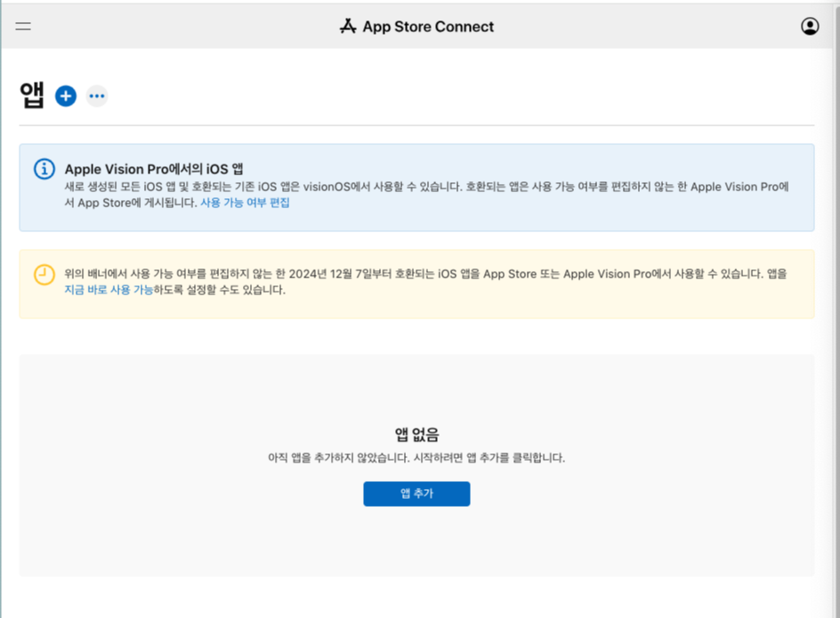Click the 앱 page heading
The height and width of the screenshot is (618, 840).
tap(32, 95)
